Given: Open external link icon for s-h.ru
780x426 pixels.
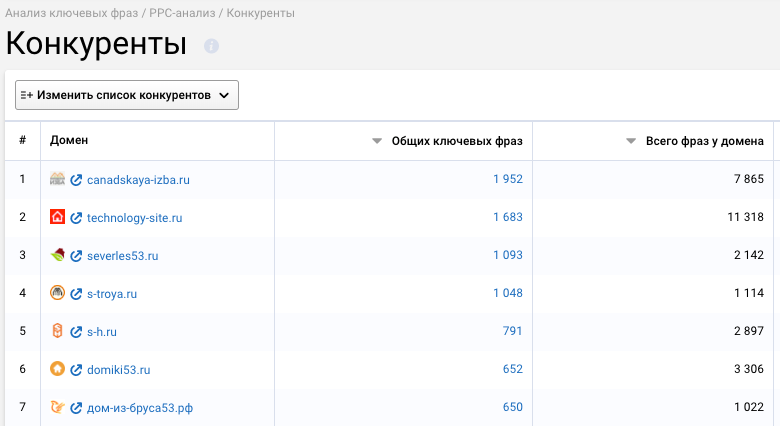Looking at the screenshot, I should tap(76, 331).
